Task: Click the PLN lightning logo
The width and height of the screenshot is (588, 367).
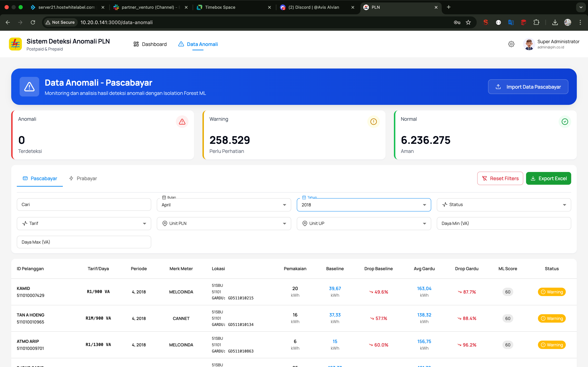Action: pyautogui.click(x=15, y=44)
